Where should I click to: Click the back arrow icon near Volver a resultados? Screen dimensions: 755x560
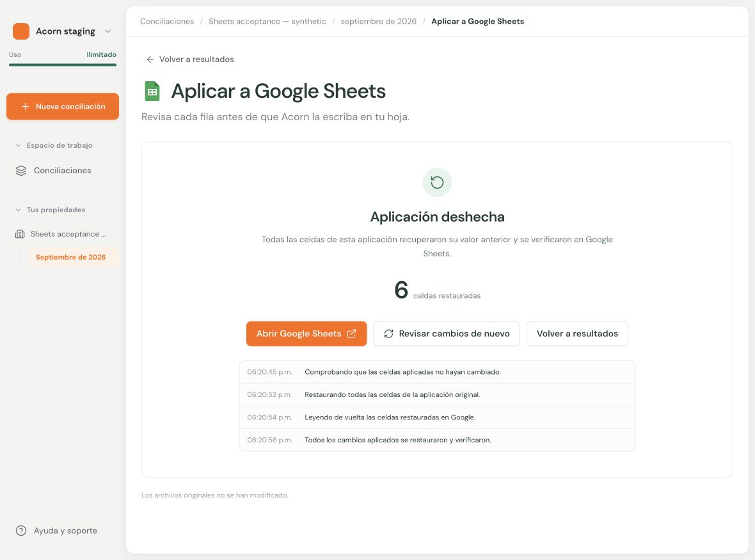tap(150, 59)
